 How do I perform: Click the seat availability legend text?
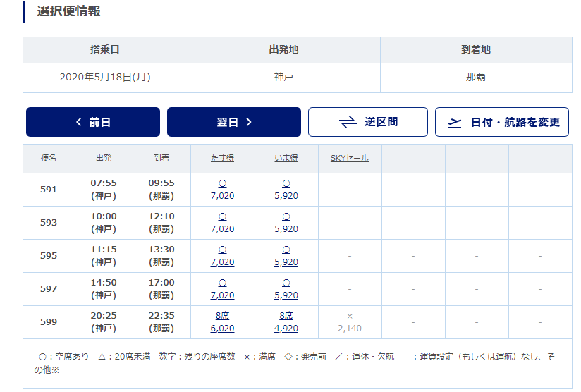[x=295, y=363]
